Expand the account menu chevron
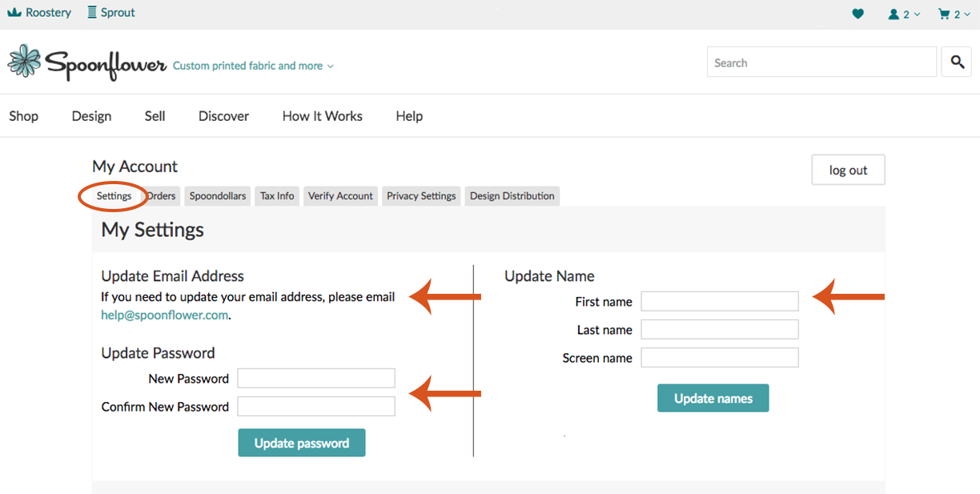980x494 pixels. point(918,14)
